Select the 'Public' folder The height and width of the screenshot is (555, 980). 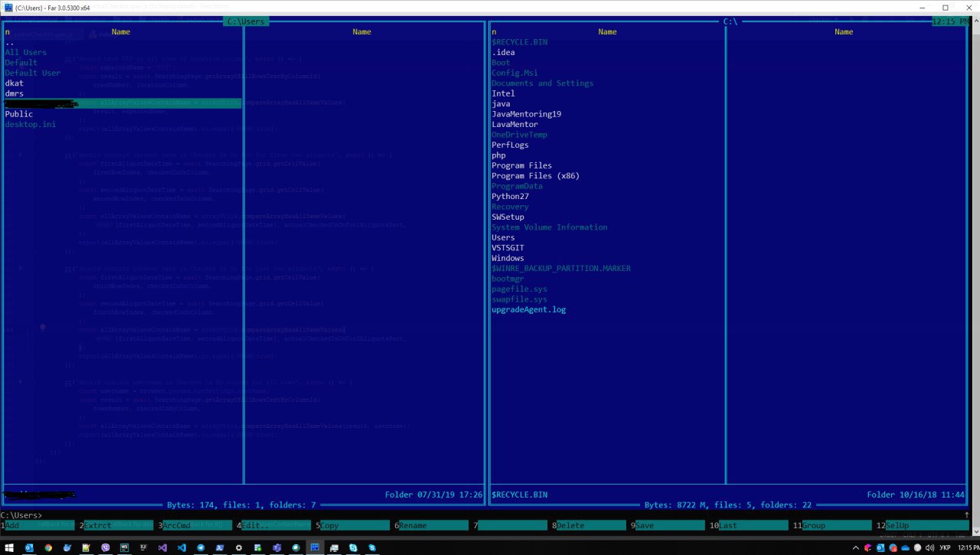(19, 114)
